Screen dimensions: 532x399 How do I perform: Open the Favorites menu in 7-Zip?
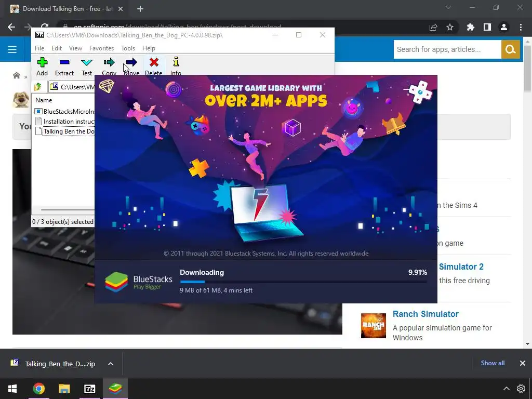click(101, 48)
